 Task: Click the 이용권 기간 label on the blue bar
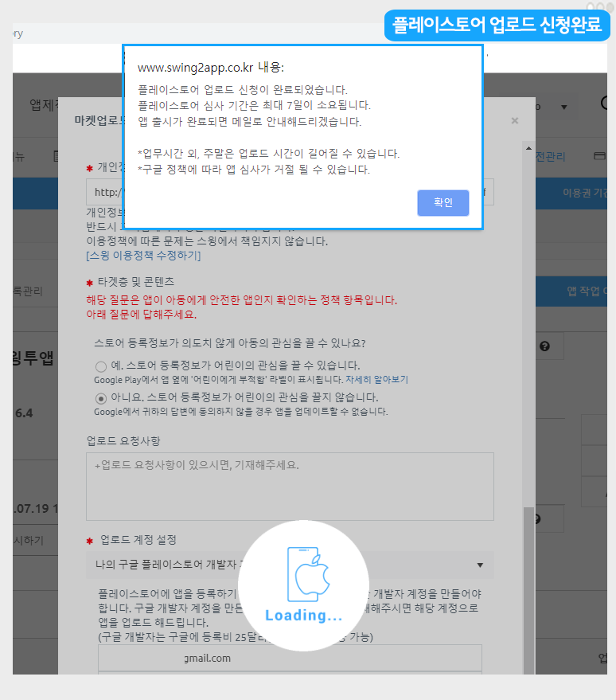point(587,193)
